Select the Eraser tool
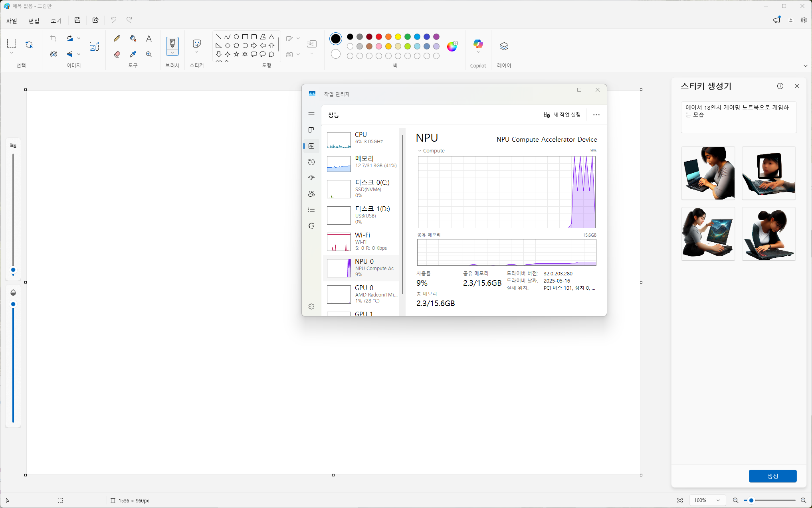The image size is (812, 508). (x=117, y=54)
